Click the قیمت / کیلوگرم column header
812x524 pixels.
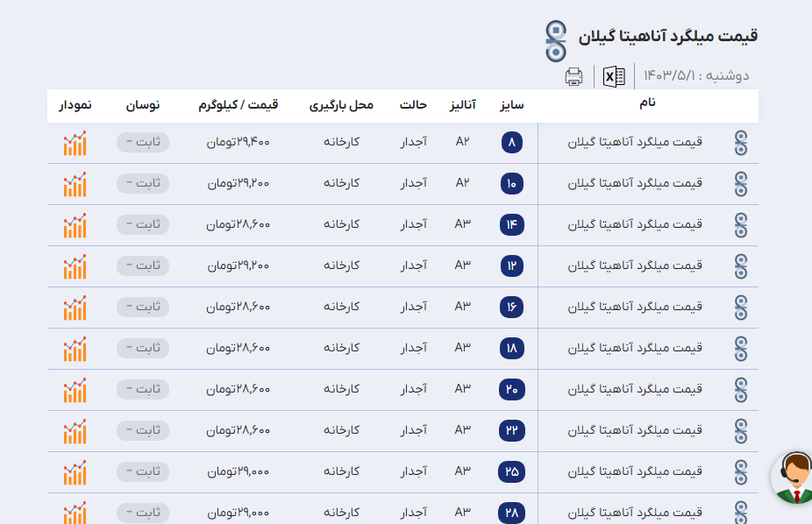(x=239, y=105)
